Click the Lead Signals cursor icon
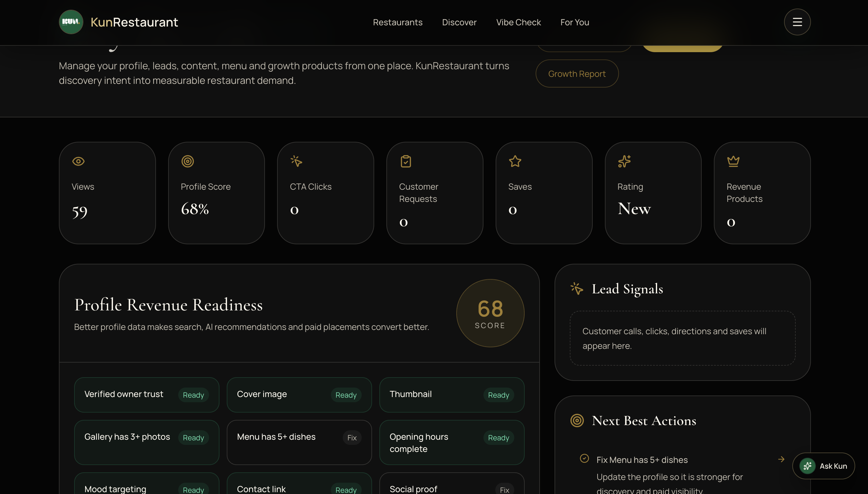Viewport: 868px width, 494px height. [x=577, y=289]
